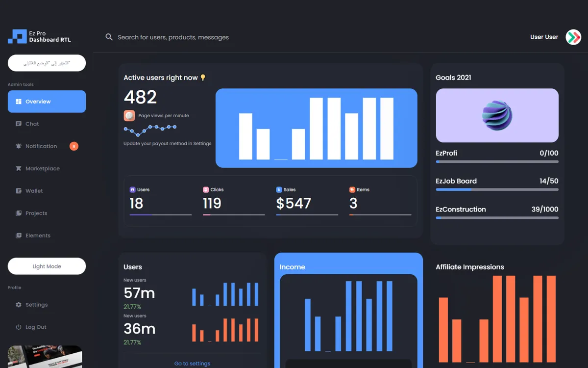The width and height of the screenshot is (588, 368).
Task: Click the pink Clicks stat icon
Action: pyautogui.click(x=206, y=189)
